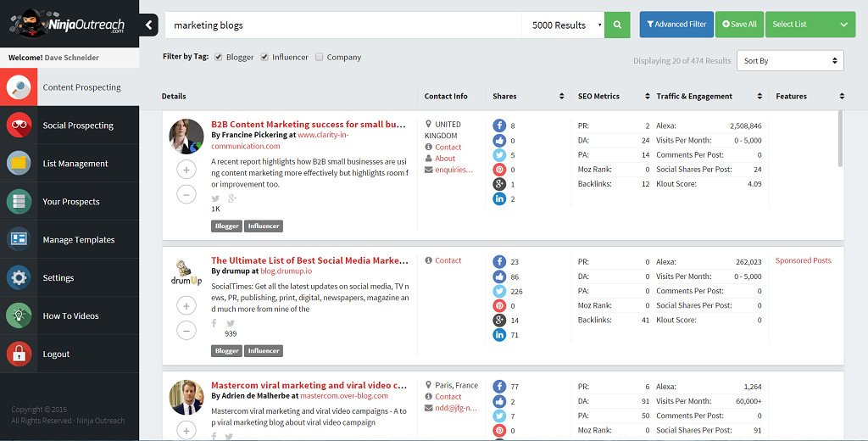Open the 5000 Results dropdown
Image resolution: width=868 pixels, height=441 pixels.
563,25
